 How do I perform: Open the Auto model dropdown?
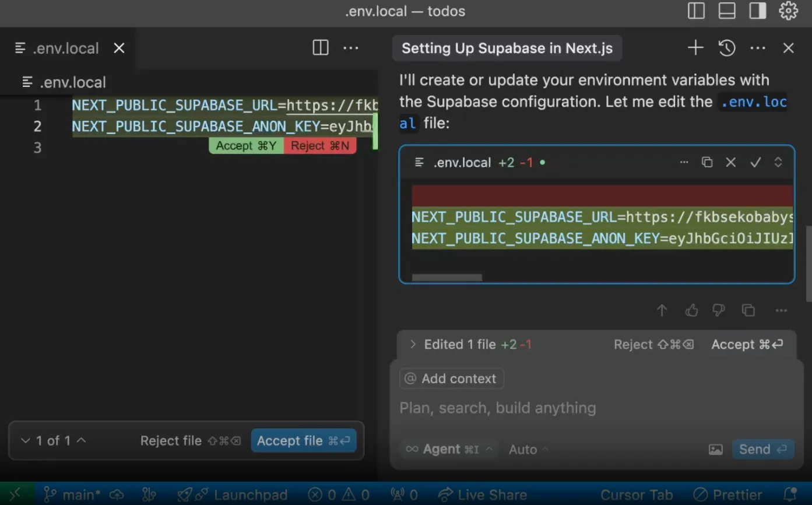pos(529,450)
